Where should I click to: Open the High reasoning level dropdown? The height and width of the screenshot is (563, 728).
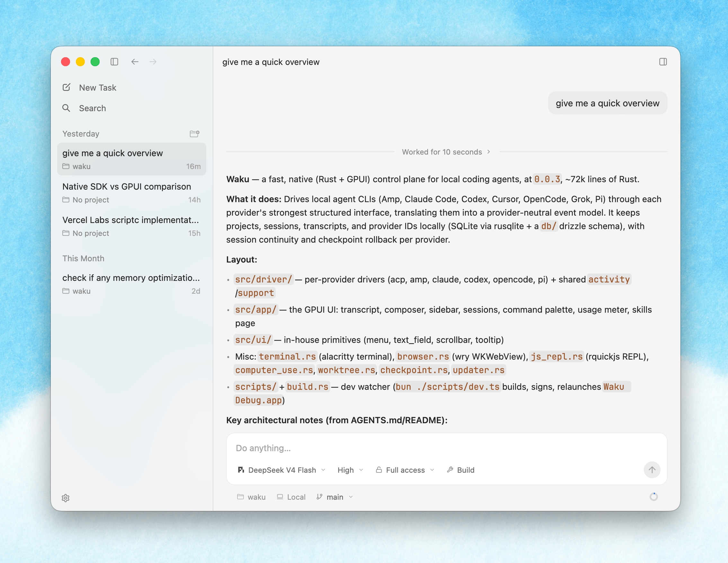click(350, 470)
